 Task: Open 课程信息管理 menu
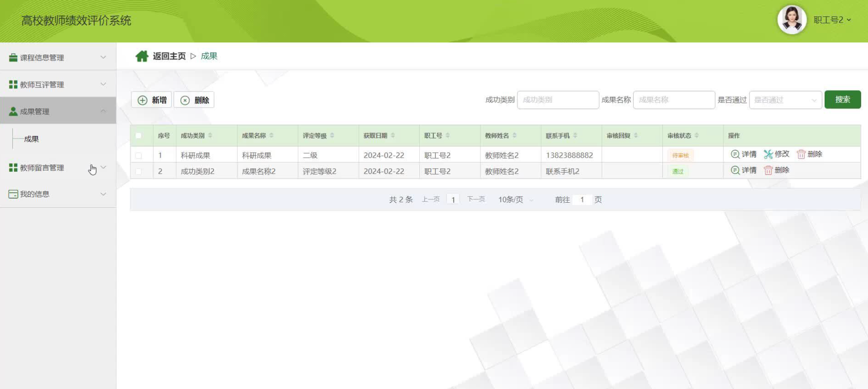pyautogui.click(x=58, y=57)
